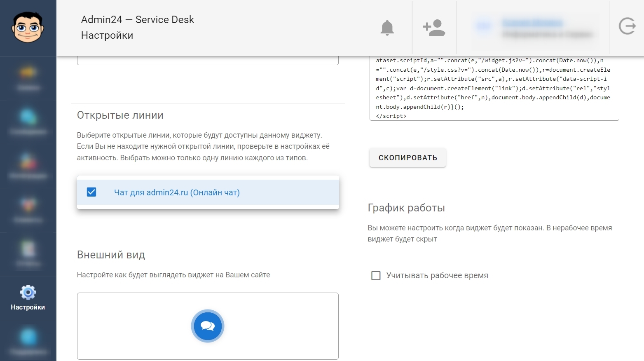
Task: Click the Admin24 — Service Desk title
Action: coord(138,20)
